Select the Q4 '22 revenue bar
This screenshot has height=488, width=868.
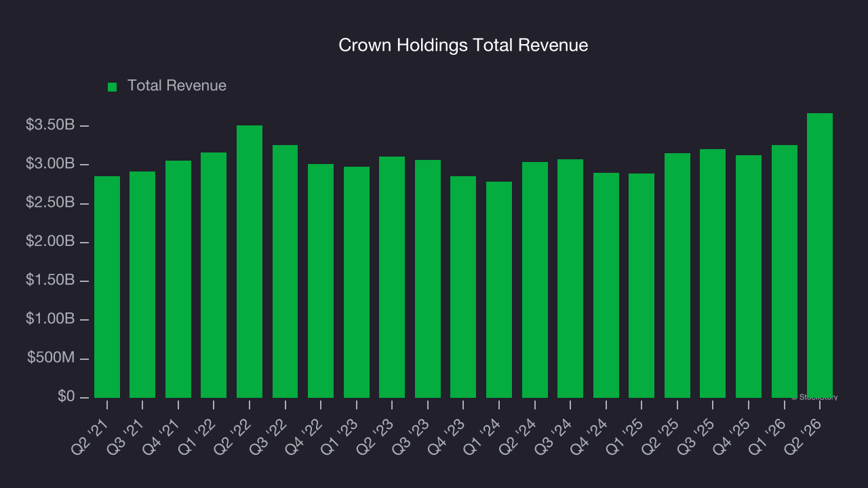coord(321,281)
